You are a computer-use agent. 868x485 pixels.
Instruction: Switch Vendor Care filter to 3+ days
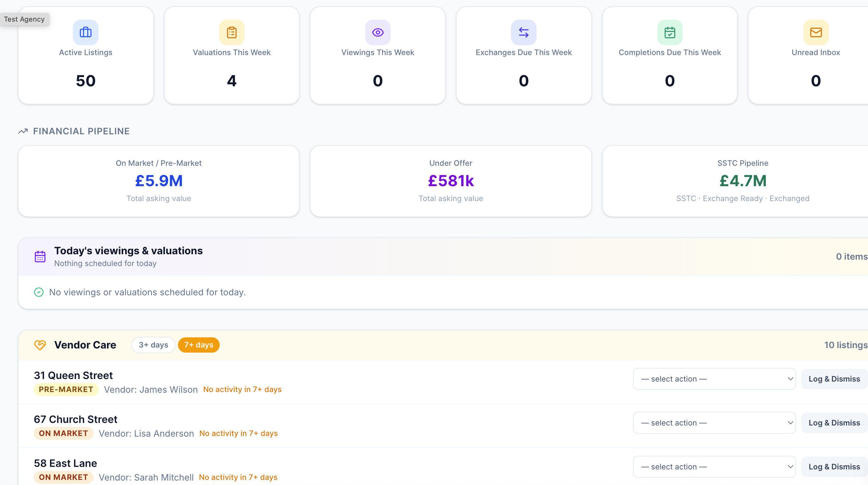click(x=153, y=345)
